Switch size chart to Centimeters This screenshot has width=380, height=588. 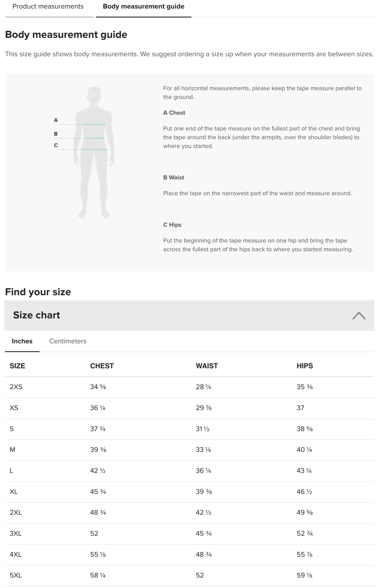coord(68,341)
